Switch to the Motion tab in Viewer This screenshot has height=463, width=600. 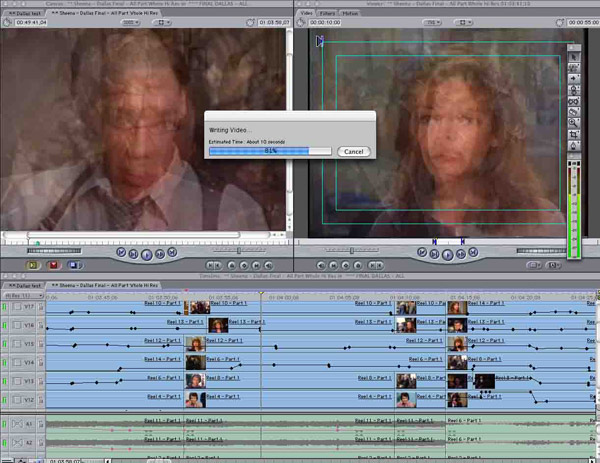pyautogui.click(x=350, y=13)
